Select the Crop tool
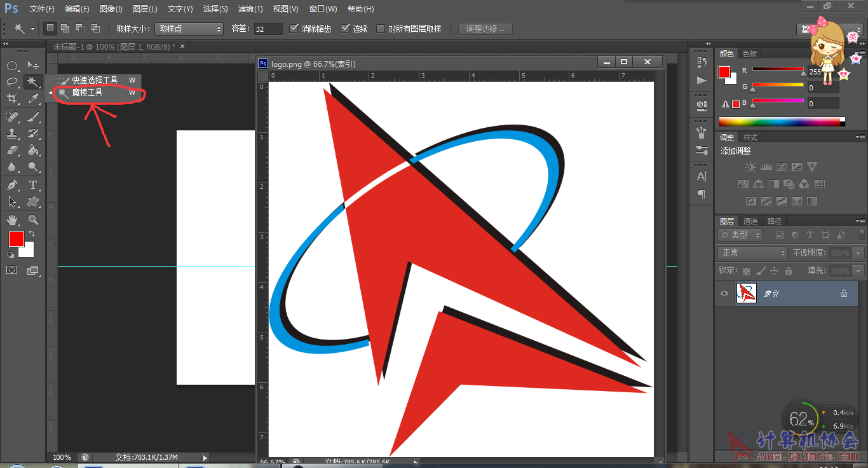Screen dimensions: 868x468 12,99
